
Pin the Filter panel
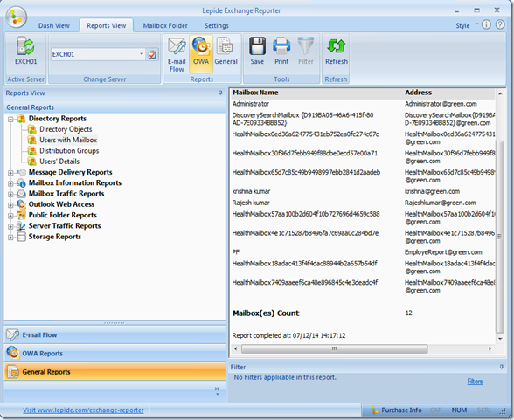click(x=501, y=367)
